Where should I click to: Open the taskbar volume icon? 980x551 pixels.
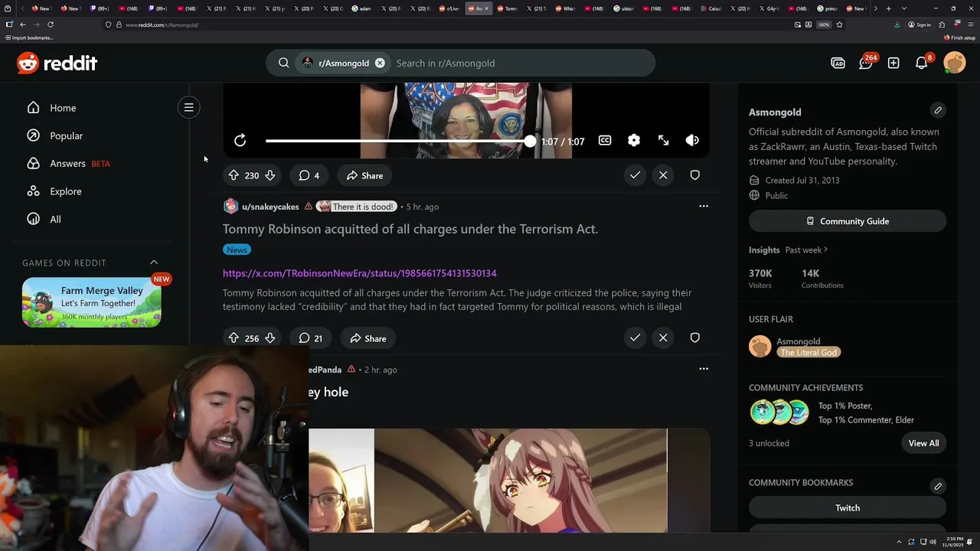tap(933, 542)
